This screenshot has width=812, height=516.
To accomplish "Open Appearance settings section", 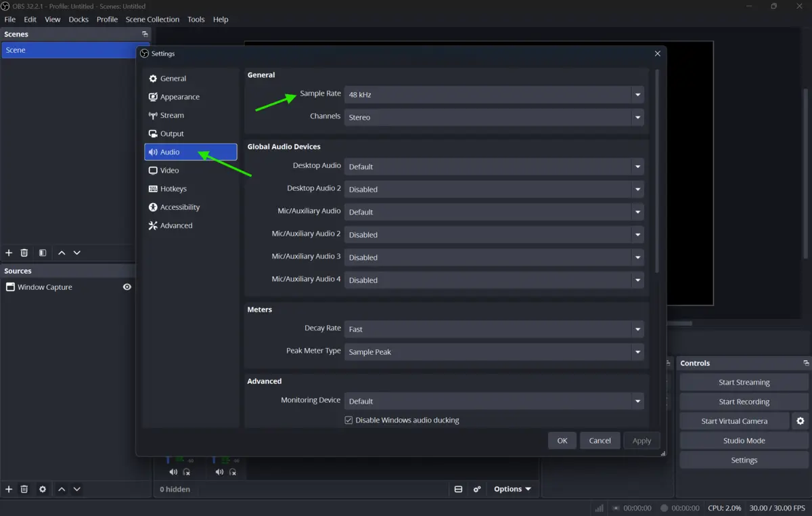I will tap(191, 97).
